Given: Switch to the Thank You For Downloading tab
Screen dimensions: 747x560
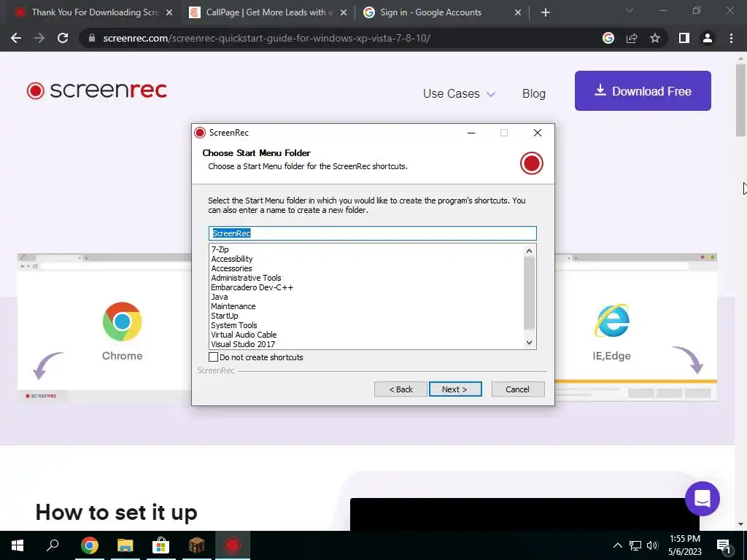Looking at the screenshot, I should (x=94, y=12).
